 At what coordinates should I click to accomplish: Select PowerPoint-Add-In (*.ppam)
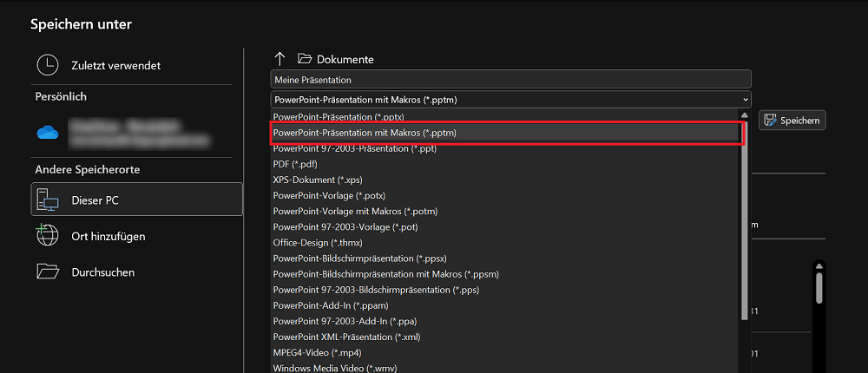point(505,305)
